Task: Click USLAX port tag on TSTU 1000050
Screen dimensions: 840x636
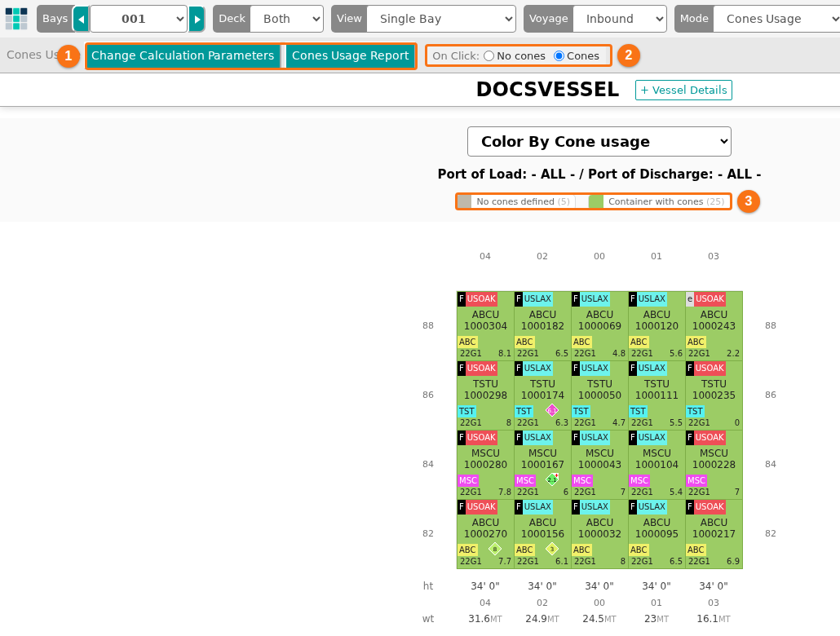Action: tap(595, 368)
